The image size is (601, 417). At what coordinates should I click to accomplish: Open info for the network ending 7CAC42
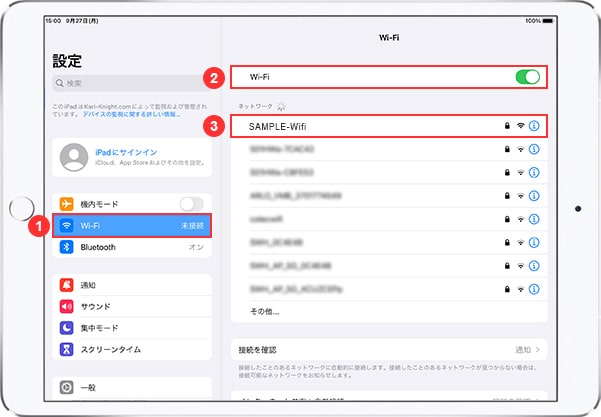point(534,149)
